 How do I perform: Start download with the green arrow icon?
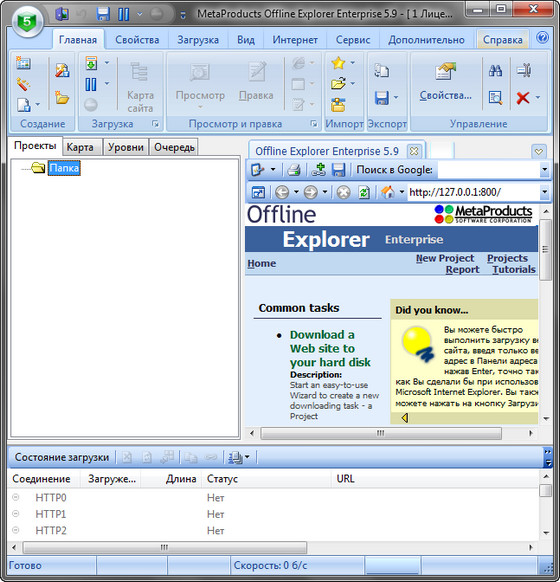(x=91, y=63)
